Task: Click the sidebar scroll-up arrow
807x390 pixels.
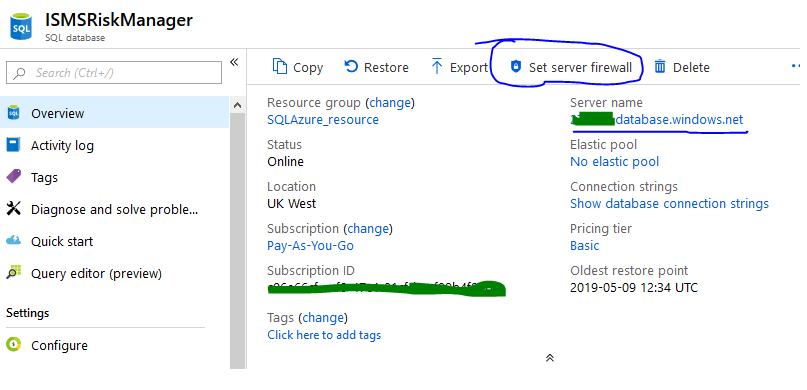Action: (237, 105)
